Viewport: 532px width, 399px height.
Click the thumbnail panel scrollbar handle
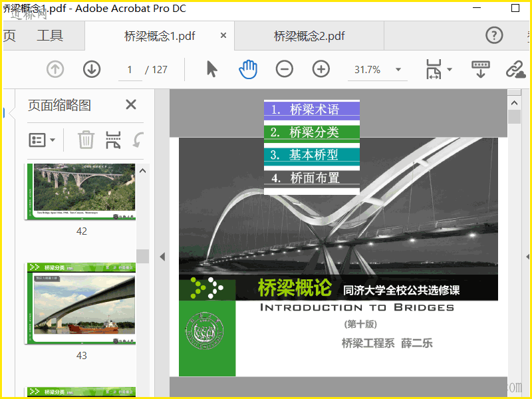point(142,256)
